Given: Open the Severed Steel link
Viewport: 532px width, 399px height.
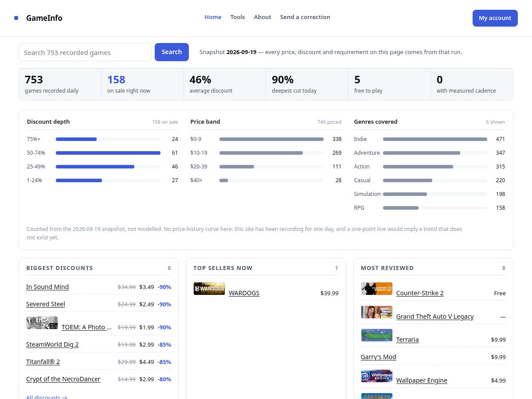Looking at the screenshot, I should point(46,304).
